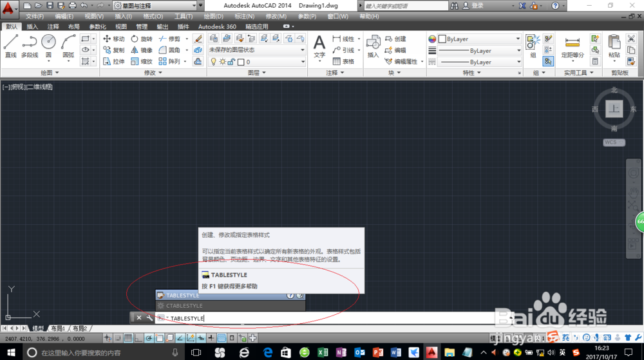Toggle layer 0 lightbulb on/off
Image resolution: width=644 pixels, height=360 pixels.
[x=214, y=62]
